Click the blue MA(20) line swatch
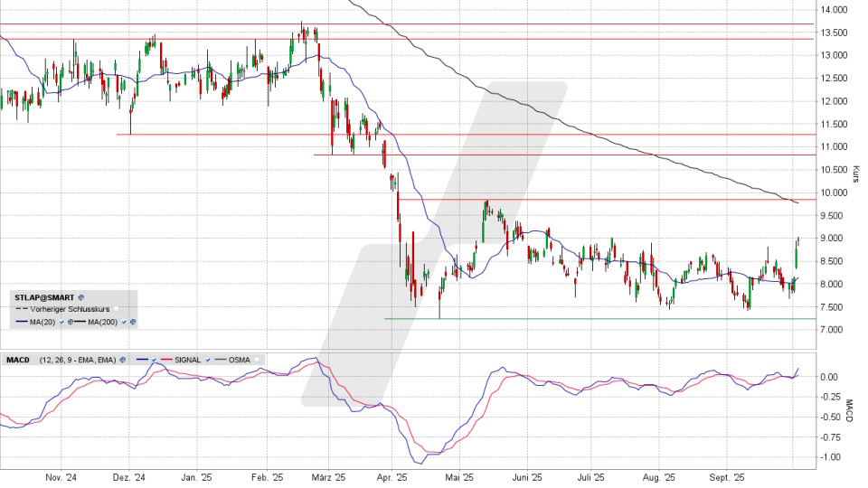The width and height of the screenshot is (868, 488). click(22, 322)
